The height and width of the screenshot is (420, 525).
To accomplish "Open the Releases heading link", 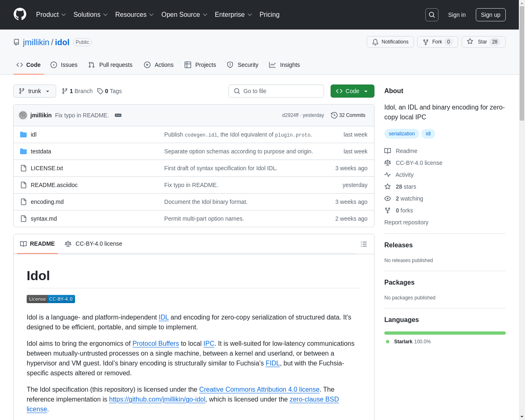I will (398, 245).
